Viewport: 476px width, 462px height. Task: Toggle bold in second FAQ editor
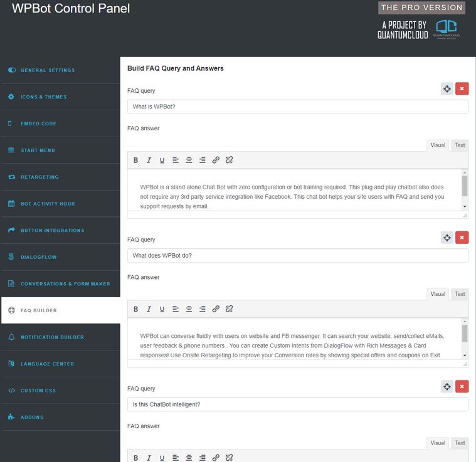135,309
